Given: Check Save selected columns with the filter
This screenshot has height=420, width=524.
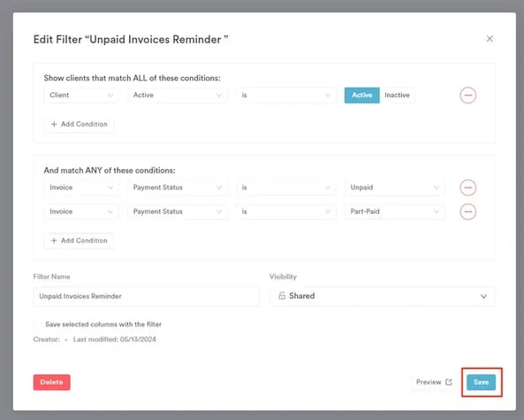Looking at the screenshot, I should tap(39, 324).
